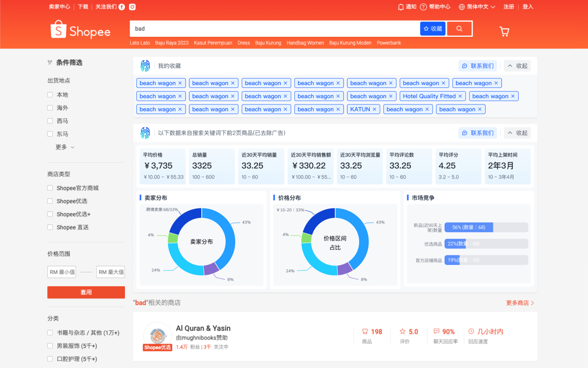Click the 198 商品 product count

coord(372,336)
